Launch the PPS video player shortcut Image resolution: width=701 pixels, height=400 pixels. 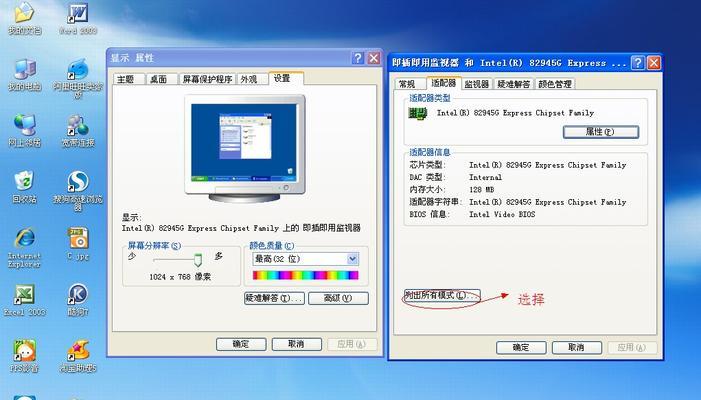[x=25, y=350]
